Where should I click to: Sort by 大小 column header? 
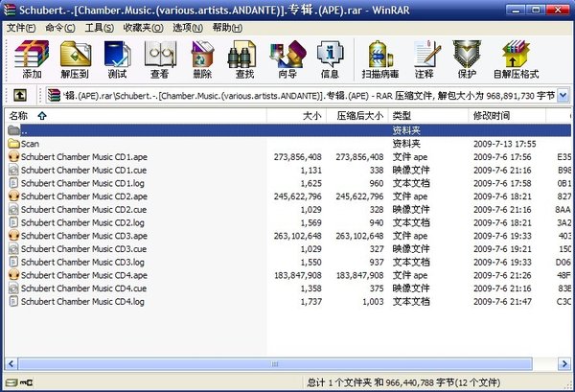296,116
